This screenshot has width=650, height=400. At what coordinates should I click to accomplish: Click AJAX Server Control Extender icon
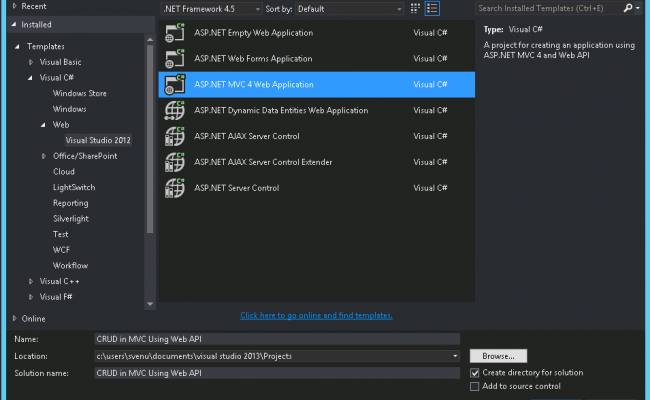[175, 162]
